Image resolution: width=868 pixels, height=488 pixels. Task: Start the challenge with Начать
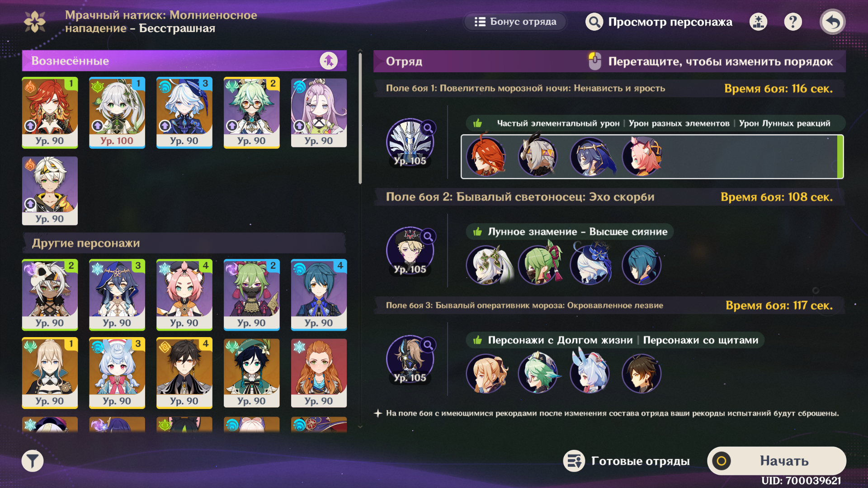[x=776, y=461]
